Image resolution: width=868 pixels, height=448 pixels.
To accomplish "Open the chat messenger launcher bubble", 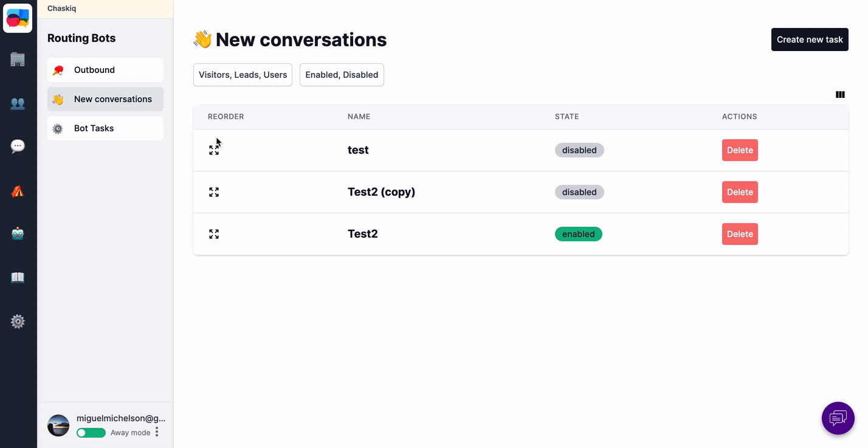I will point(838,418).
